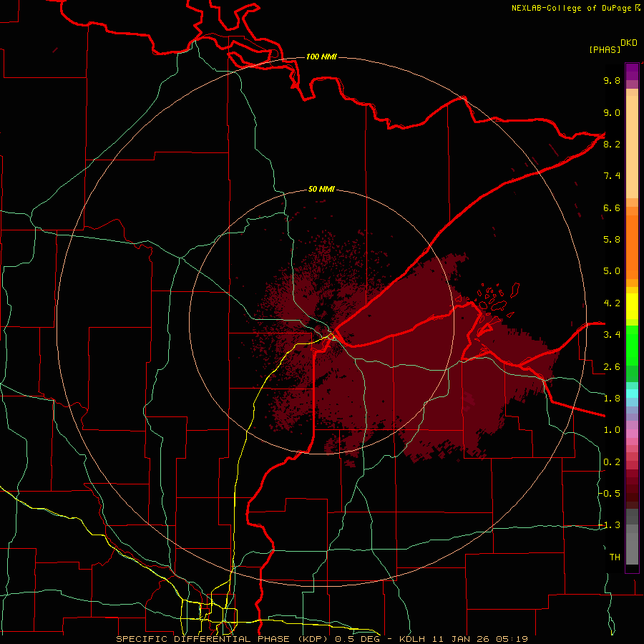Click the 5.0 legend value
The image size is (644, 644).
(x=612, y=271)
